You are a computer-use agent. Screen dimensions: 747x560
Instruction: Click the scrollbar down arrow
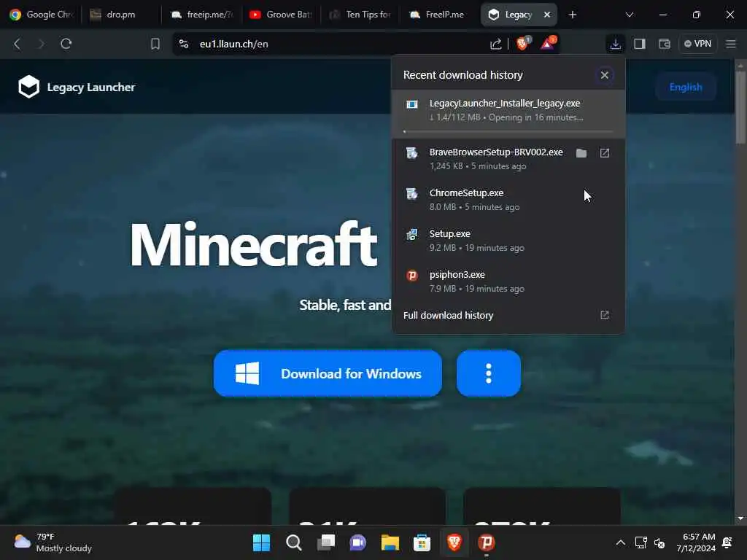740,518
